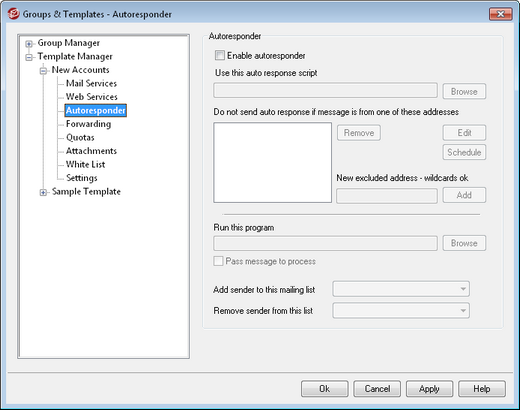This screenshot has width=520, height=410.
Task: Collapse the New Accounts node
Action: point(43,71)
